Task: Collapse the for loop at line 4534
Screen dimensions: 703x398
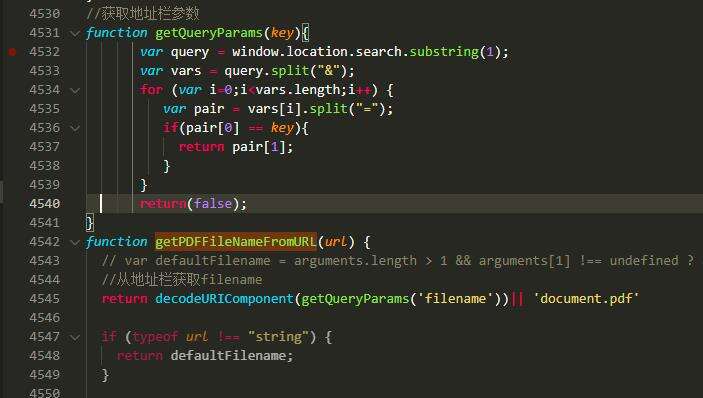Action: pyautogui.click(x=75, y=91)
